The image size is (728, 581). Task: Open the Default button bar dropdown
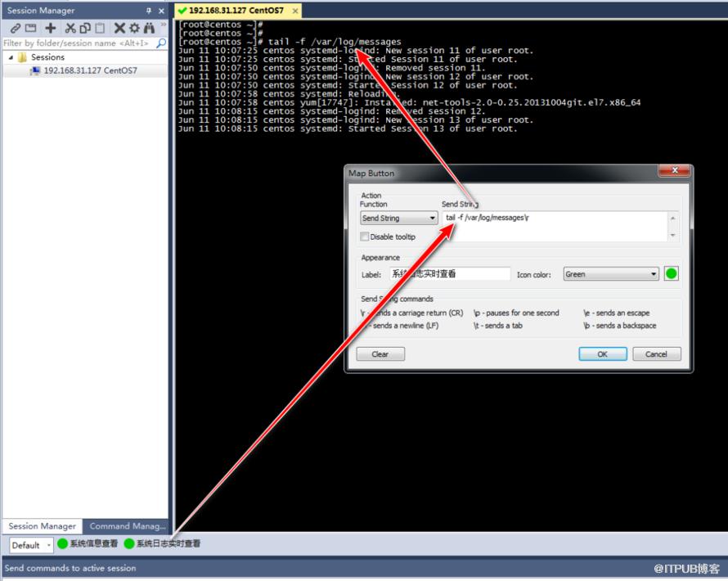31,545
